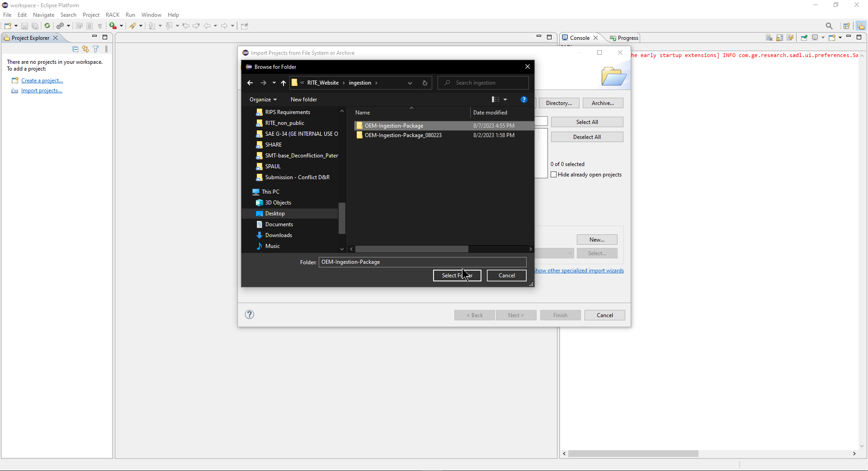Image resolution: width=868 pixels, height=471 pixels.
Task: Click the Next Annotation toolbar icon
Action: 152,26
